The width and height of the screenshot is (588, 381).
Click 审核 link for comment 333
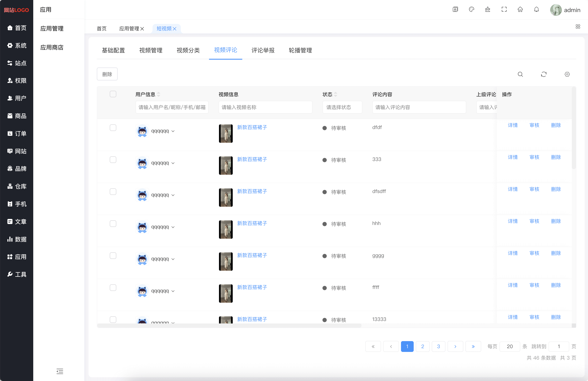[x=534, y=157]
